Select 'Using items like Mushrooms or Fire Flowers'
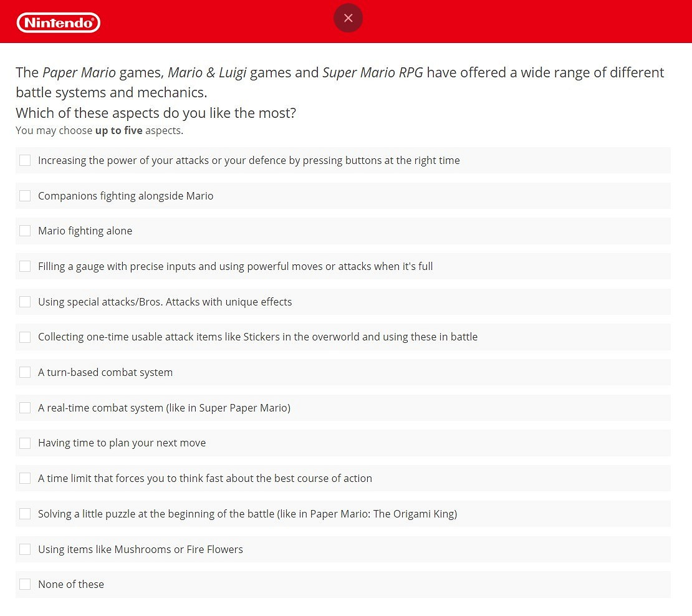Viewport: 692px width, 616px height. click(x=25, y=549)
